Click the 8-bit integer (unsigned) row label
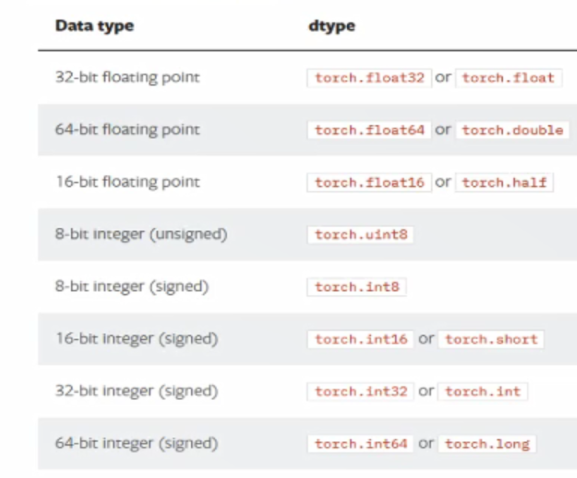577x478 pixels. click(x=141, y=234)
